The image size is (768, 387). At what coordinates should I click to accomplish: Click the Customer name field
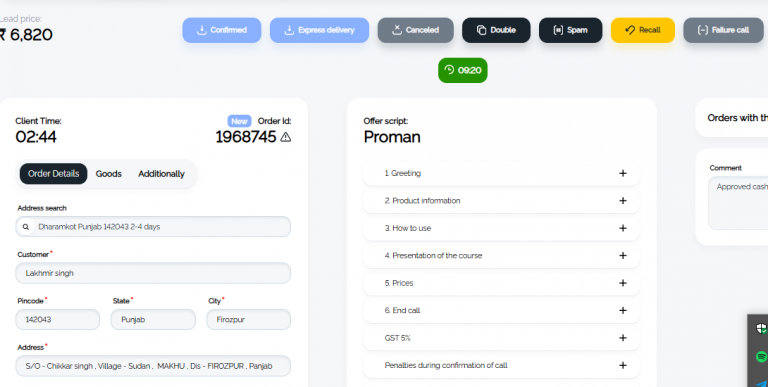[153, 273]
